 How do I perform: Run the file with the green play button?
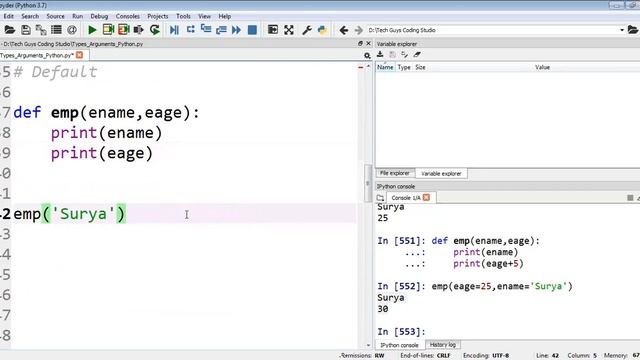92,30
